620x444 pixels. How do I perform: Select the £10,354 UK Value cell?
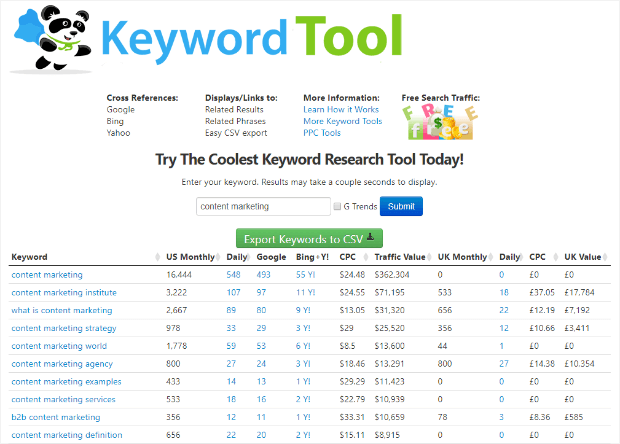pos(579,364)
